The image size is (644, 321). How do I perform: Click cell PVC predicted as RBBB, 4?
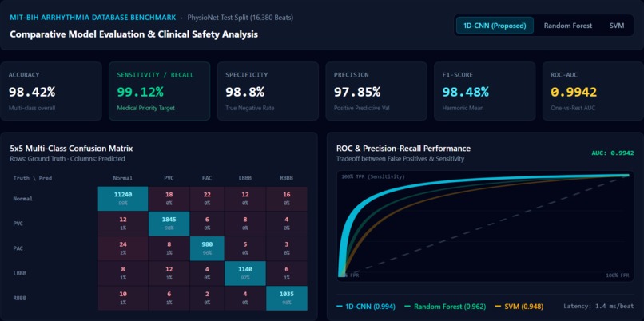coord(287,224)
